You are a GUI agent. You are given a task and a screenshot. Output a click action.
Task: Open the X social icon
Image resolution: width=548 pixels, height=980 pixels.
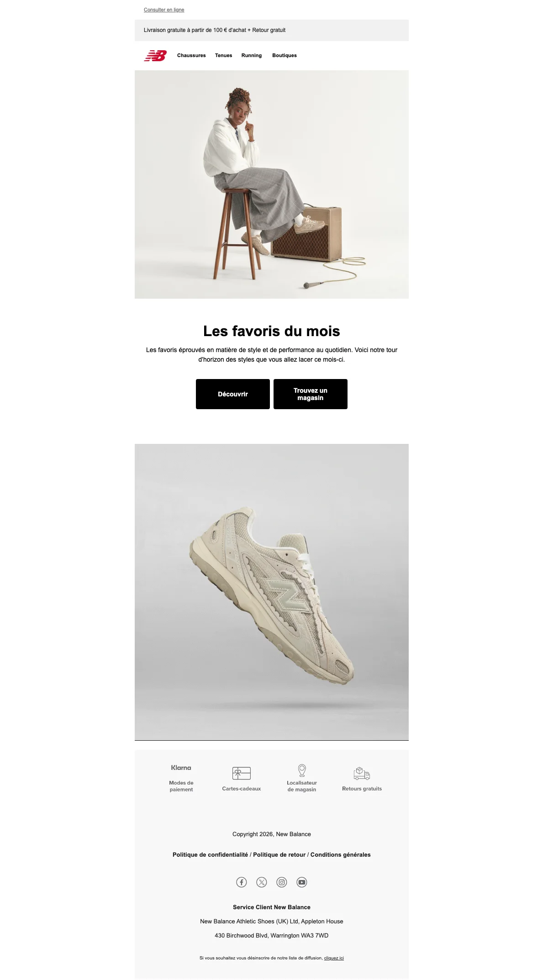[x=262, y=882]
